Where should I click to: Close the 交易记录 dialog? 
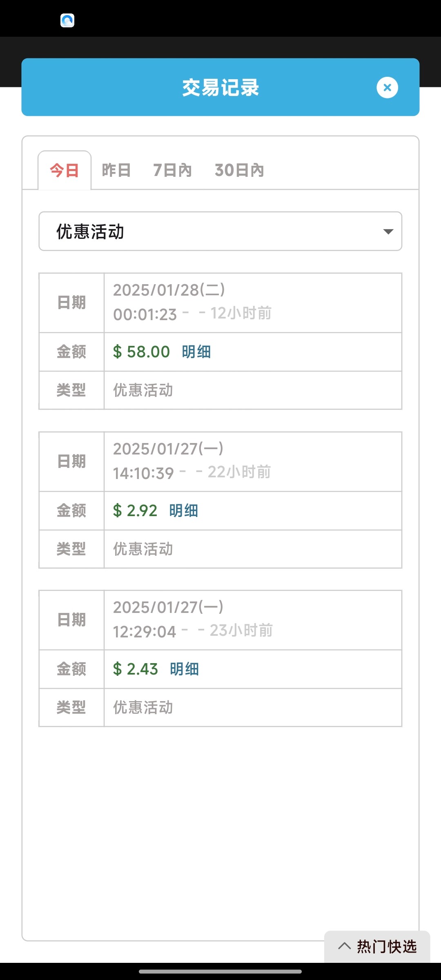[x=387, y=87]
